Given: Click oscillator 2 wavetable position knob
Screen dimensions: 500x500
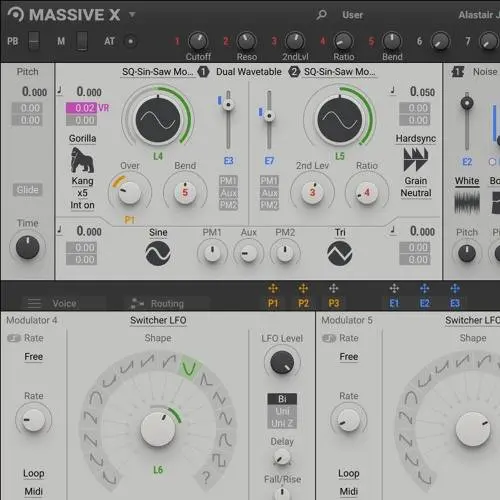Looking at the screenshot, I should (340, 119).
